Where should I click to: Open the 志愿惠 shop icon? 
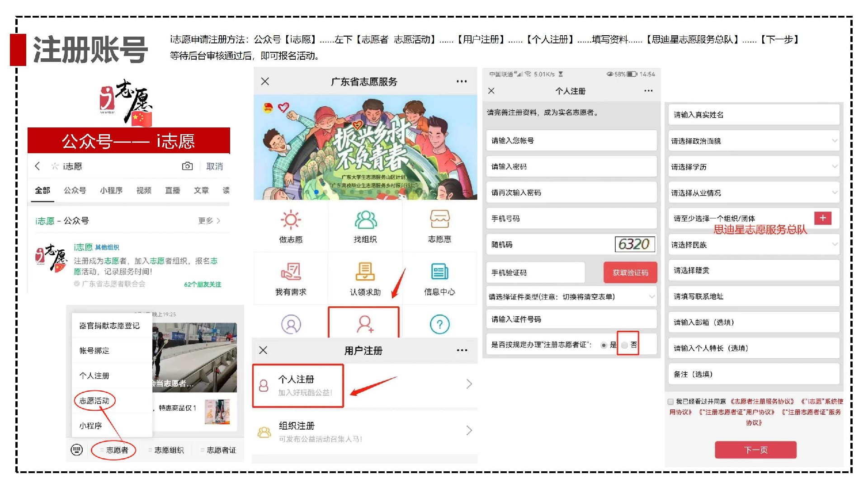coord(439,220)
